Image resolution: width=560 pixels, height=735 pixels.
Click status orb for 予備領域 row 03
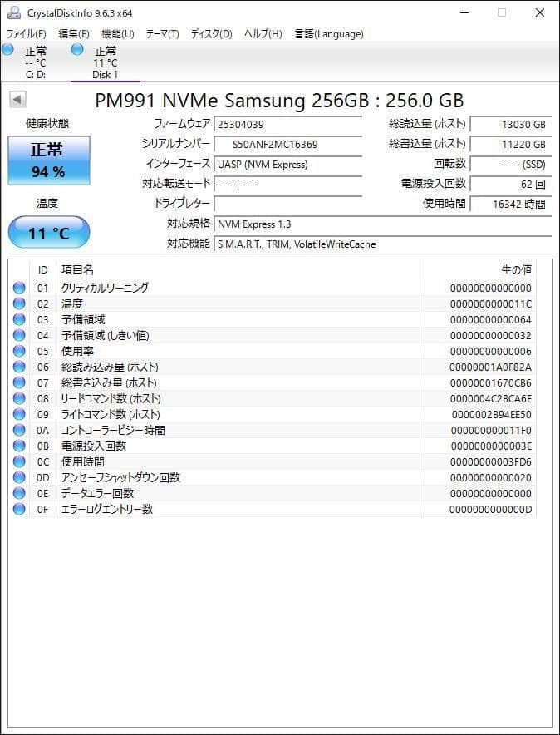pos(19,319)
